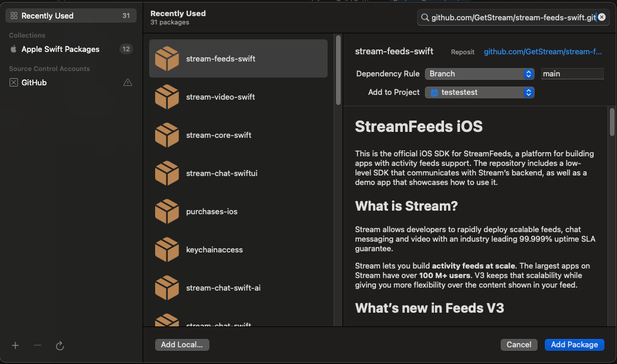
Task: Clear the package search field
Action: pyautogui.click(x=601, y=17)
